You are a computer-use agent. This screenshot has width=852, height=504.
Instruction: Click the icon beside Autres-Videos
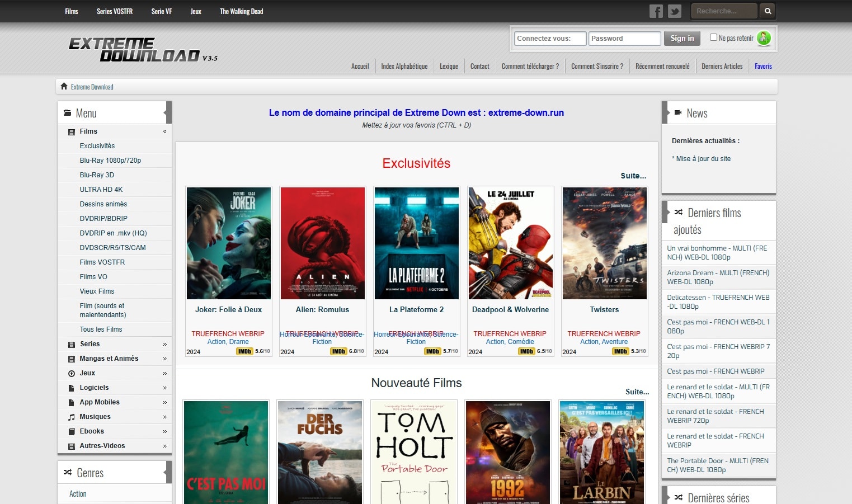[x=72, y=446]
